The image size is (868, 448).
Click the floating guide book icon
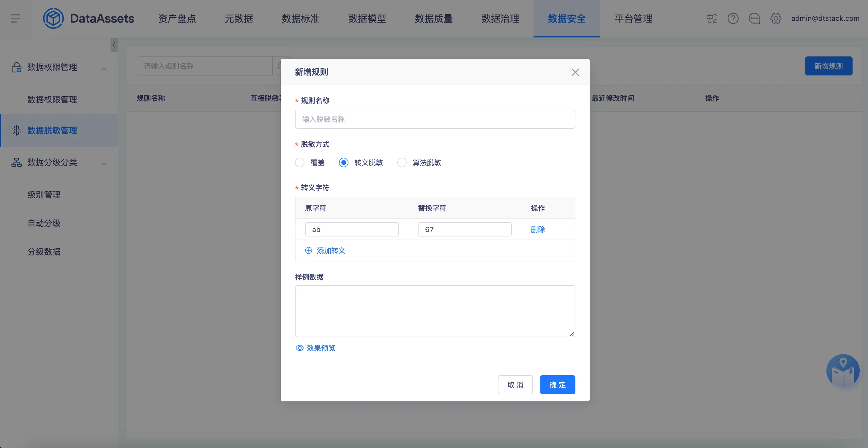[843, 371]
